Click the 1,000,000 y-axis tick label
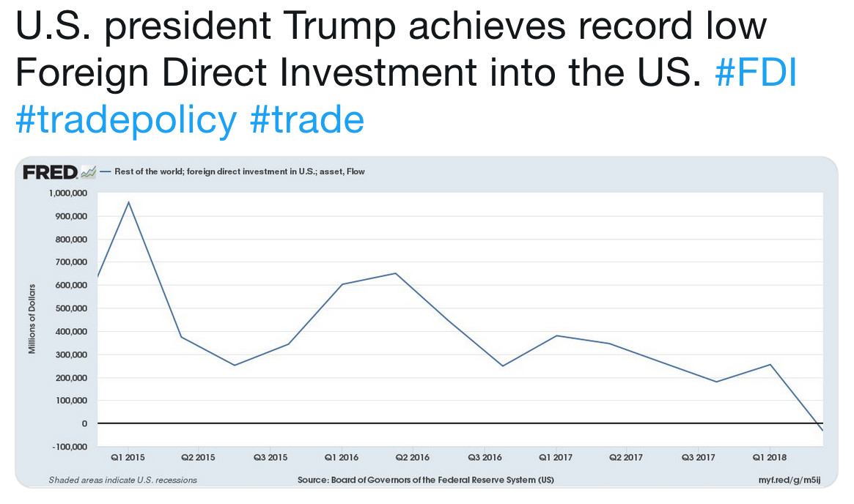Image resolution: width=854 pixels, height=504 pixels. coord(67,193)
